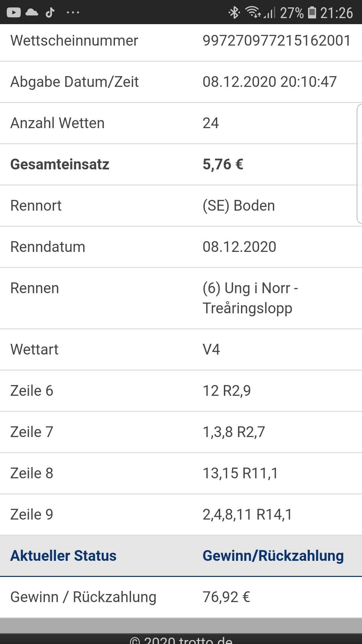Screen dimensions: 362x644
Task: Tap the 76,92 € winnings value
Action: click(226, 597)
